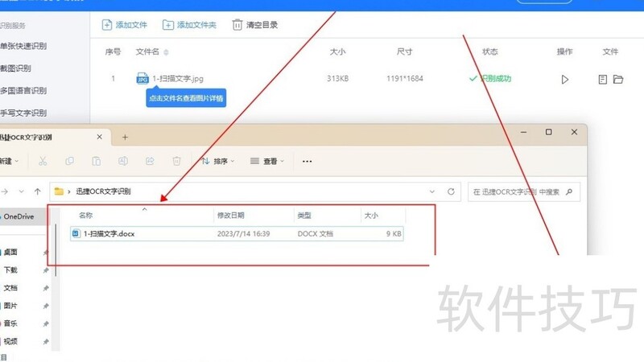Click the Copy icon in the Explorer toolbar

coord(69,162)
